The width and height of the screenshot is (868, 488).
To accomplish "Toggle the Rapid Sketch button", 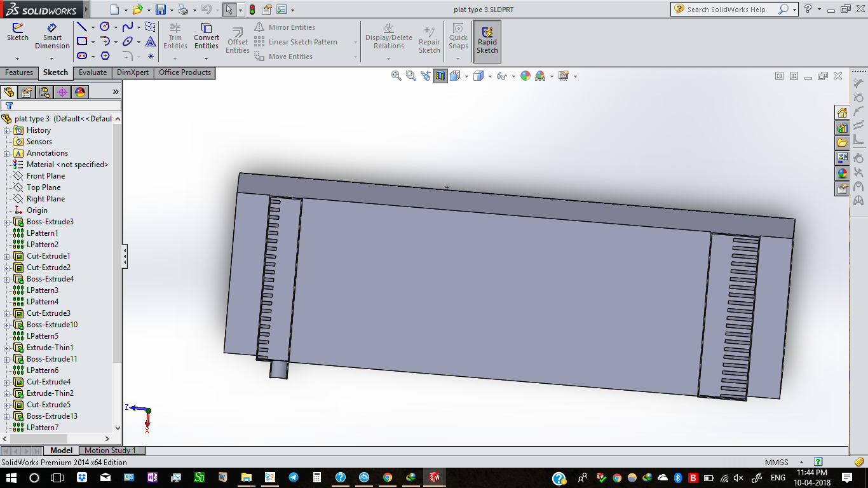I will 487,41.
